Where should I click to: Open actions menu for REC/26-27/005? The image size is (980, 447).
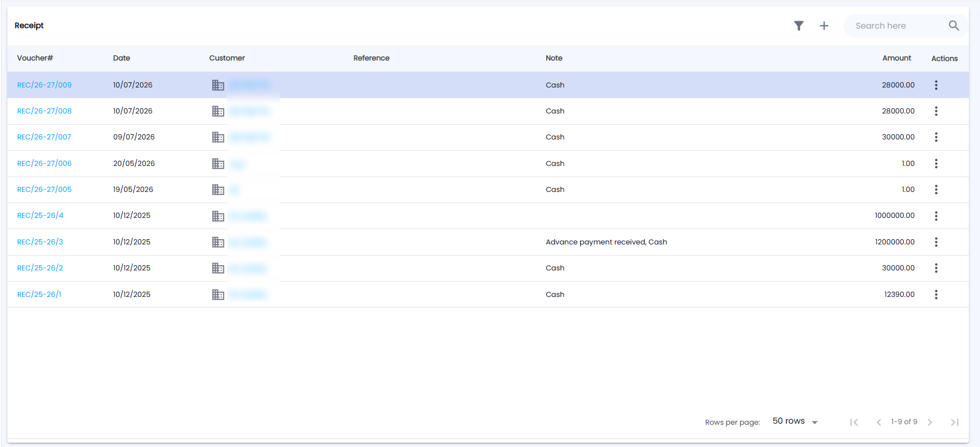click(936, 189)
